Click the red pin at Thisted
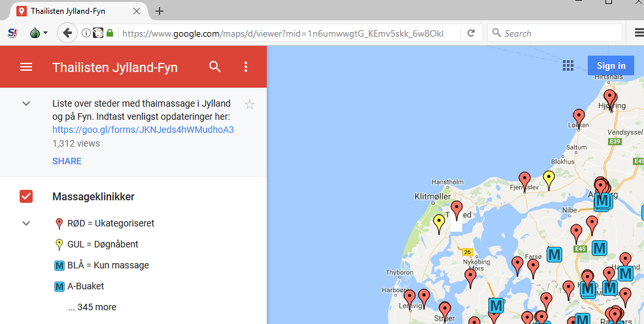 tap(456, 209)
